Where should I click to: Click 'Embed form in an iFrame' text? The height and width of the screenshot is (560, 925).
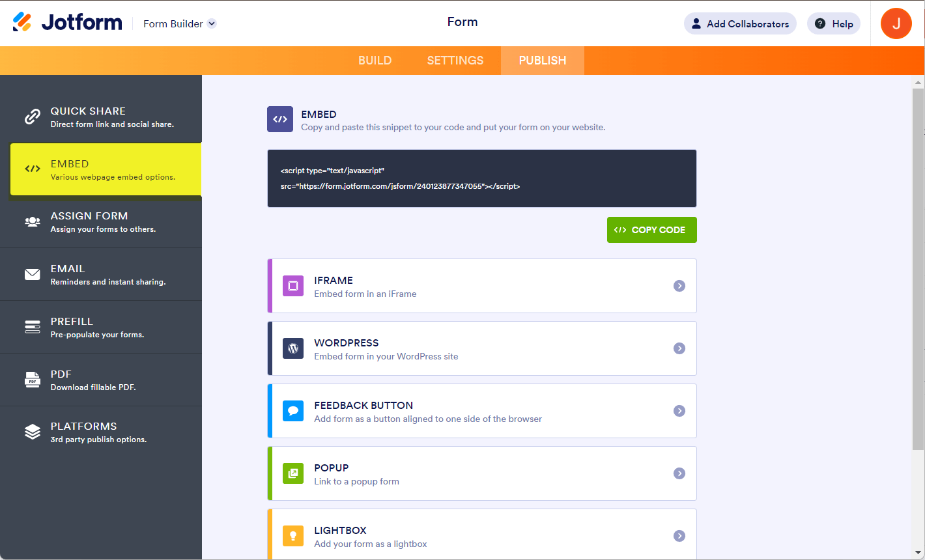click(x=365, y=294)
